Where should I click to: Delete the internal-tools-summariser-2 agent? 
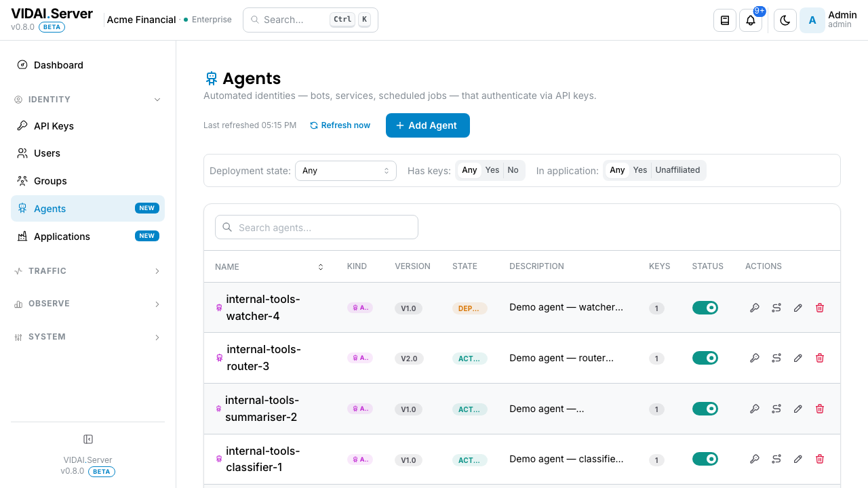(x=820, y=409)
